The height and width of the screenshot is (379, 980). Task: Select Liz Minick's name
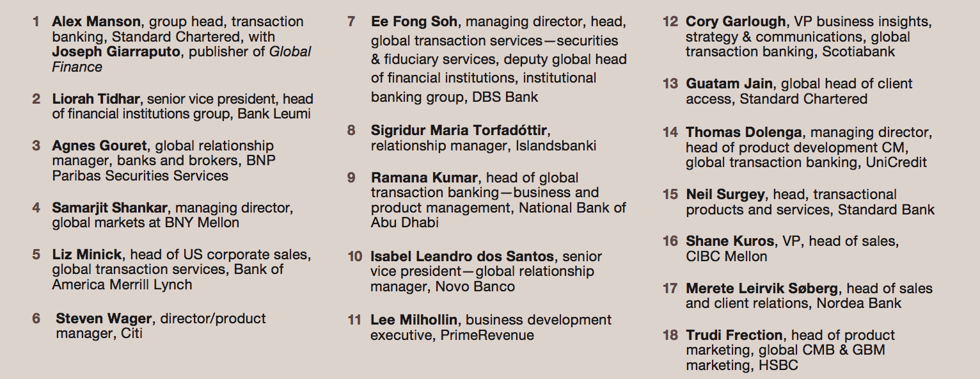(87, 255)
